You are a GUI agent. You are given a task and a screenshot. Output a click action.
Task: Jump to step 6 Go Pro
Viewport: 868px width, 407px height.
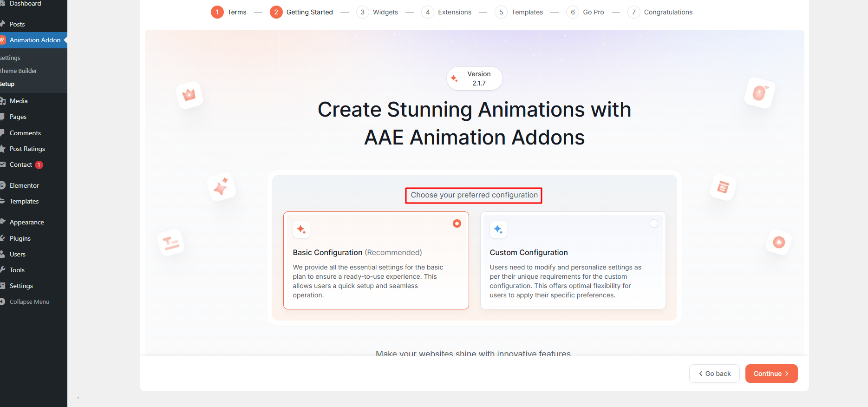[x=585, y=12]
